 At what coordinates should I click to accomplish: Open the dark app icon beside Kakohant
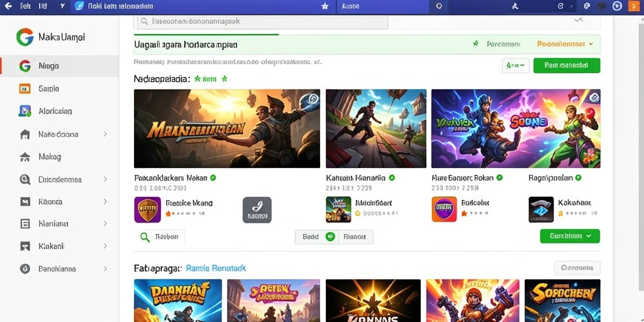[541, 209]
